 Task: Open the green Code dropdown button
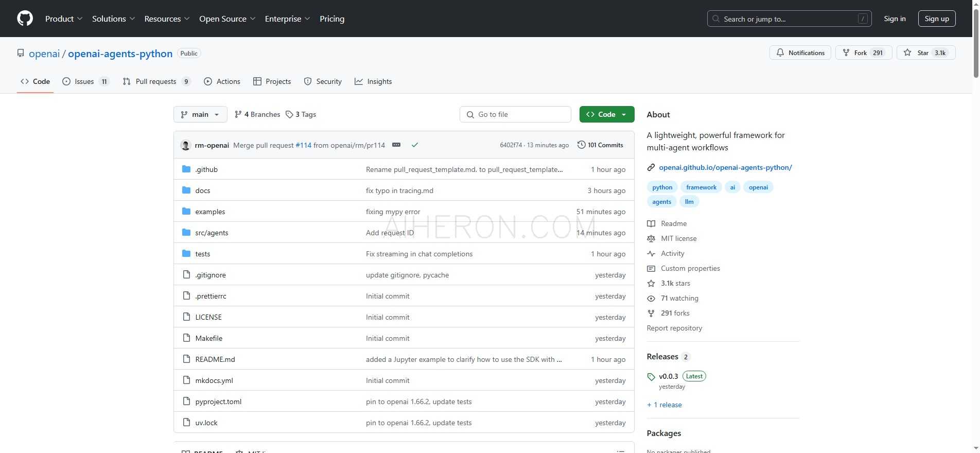pos(607,114)
